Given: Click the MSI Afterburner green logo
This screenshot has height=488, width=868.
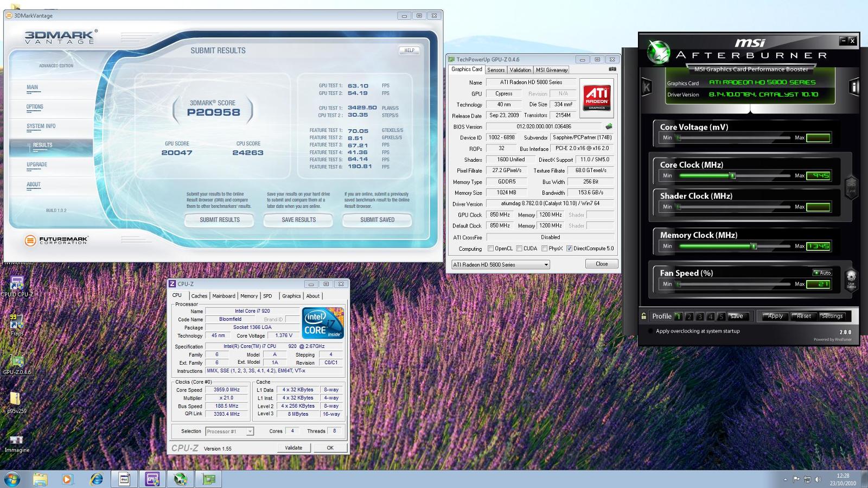Looking at the screenshot, I should coord(659,53).
